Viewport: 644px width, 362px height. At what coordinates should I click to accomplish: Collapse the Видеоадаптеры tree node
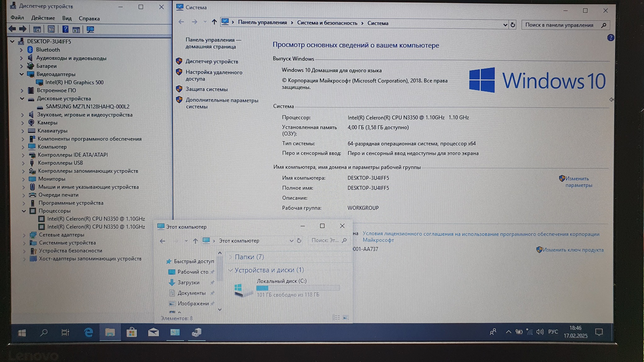[21, 74]
